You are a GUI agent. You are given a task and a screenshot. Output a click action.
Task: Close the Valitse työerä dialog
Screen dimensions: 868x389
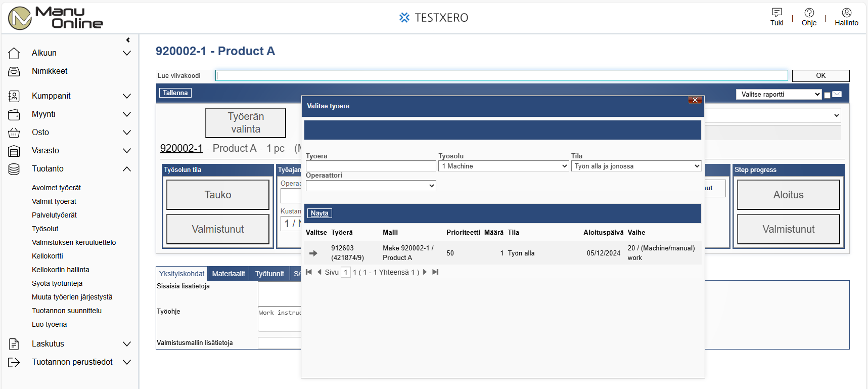695,100
